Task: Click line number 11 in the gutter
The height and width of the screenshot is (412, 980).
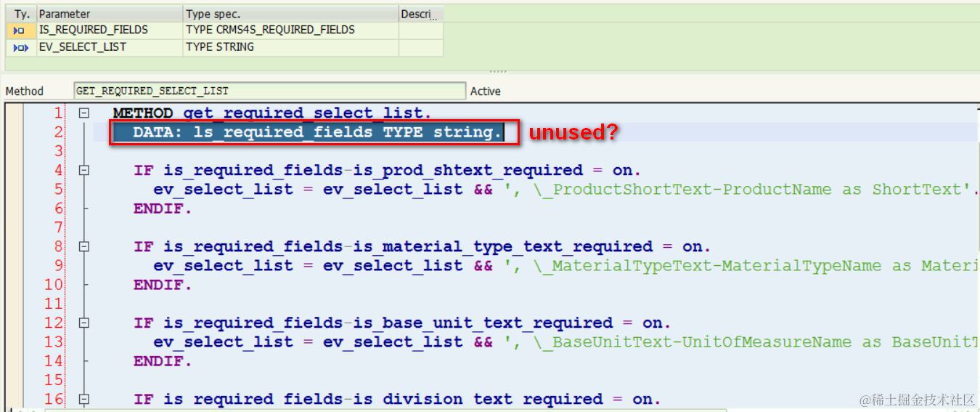Action: click(54, 304)
